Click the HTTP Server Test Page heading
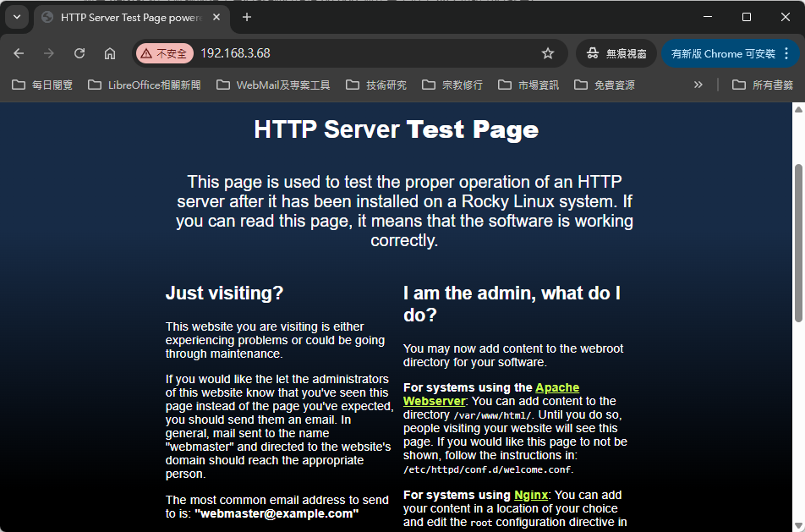The width and height of the screenshot is (805, 532). 397,129
